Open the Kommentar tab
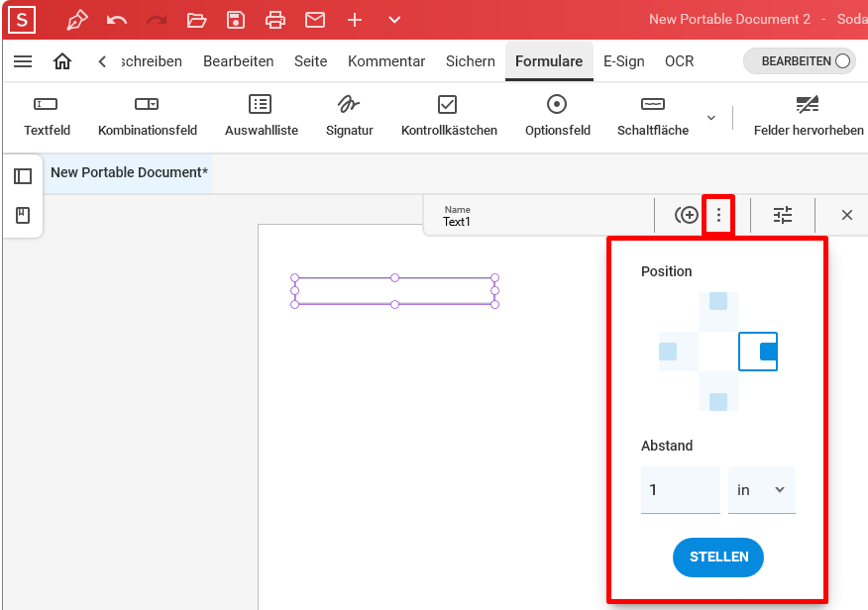 (x=386, y=61)
